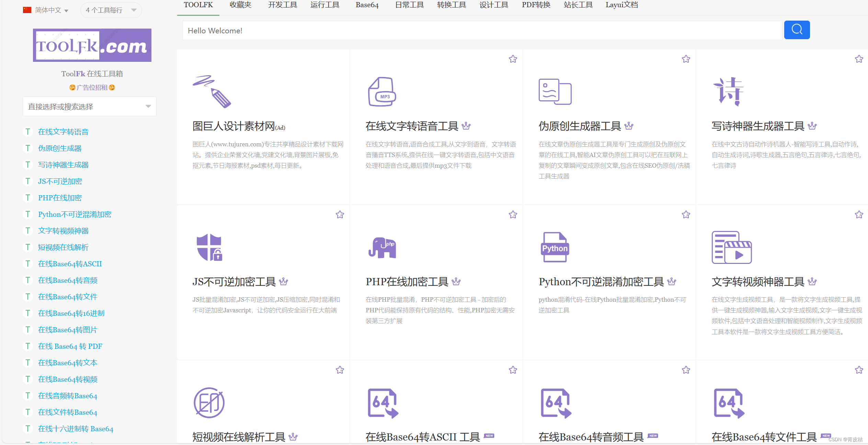868x445 pixels.
Task: Favorite 短视频在线解析工具 with its star
Action: click(340, 370)
